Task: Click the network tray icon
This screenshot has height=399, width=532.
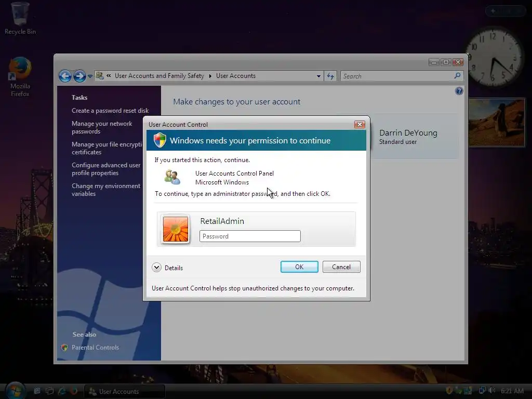Action: [x=482, y=391]
